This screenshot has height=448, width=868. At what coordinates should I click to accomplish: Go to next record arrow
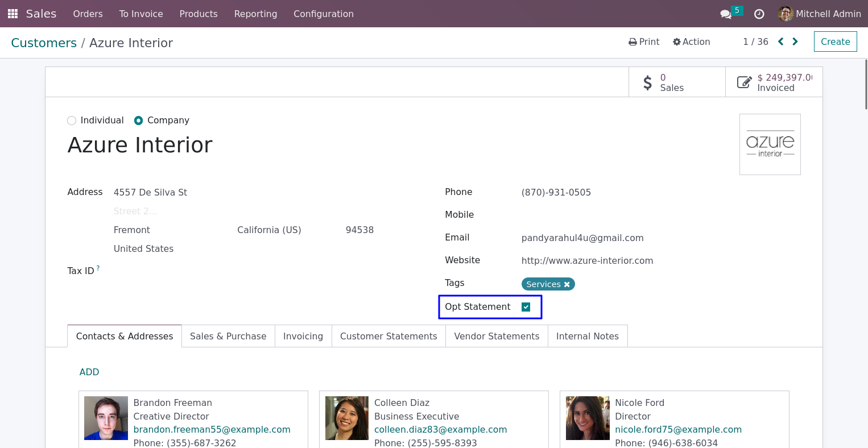click(x=795, y=42)
